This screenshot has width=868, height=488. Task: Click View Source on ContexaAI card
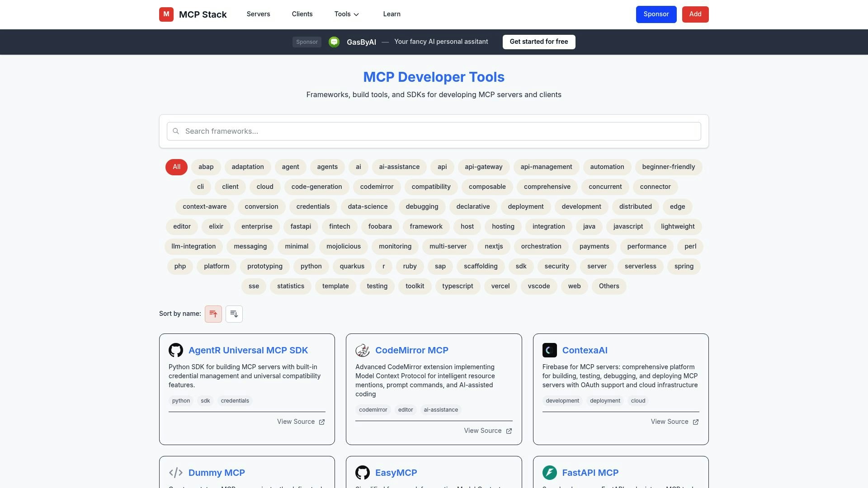point(675,422)
